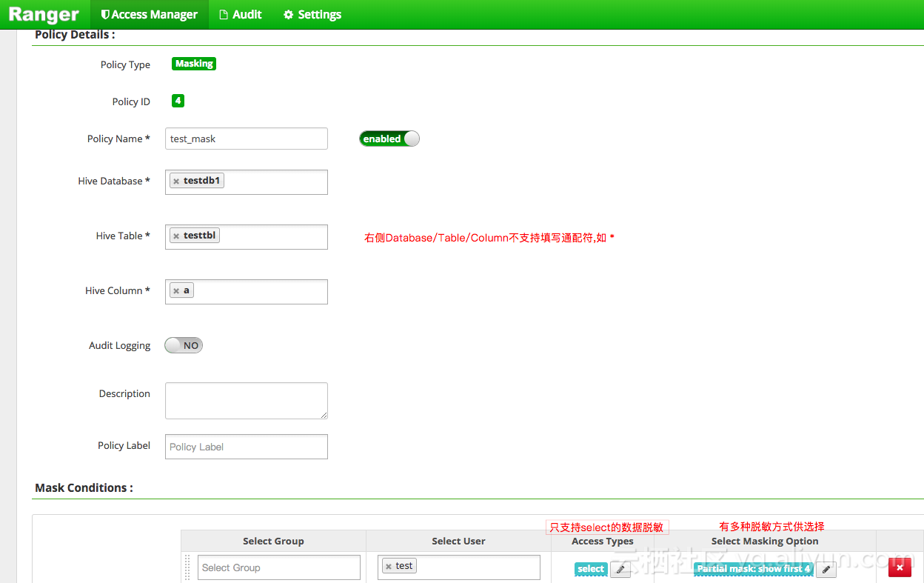This screenshot has height=583, width=924.
Task: Click the Description text area
Action: click(246, 400)
